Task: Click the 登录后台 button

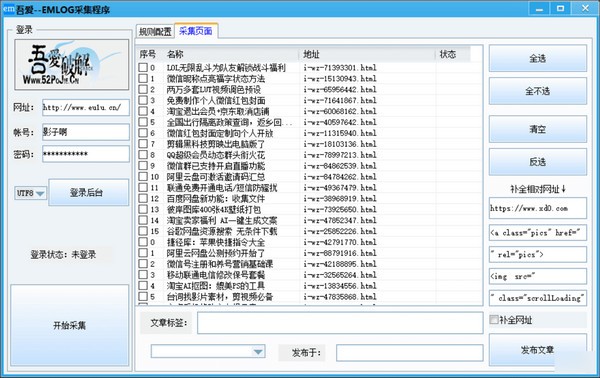Action: point(88,192)
